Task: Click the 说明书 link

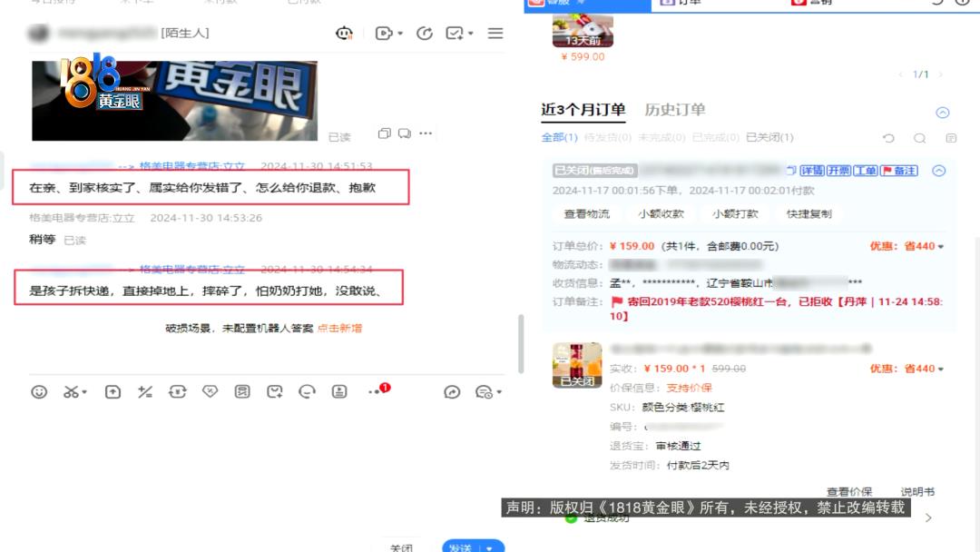Action: (x=917, y=492)
